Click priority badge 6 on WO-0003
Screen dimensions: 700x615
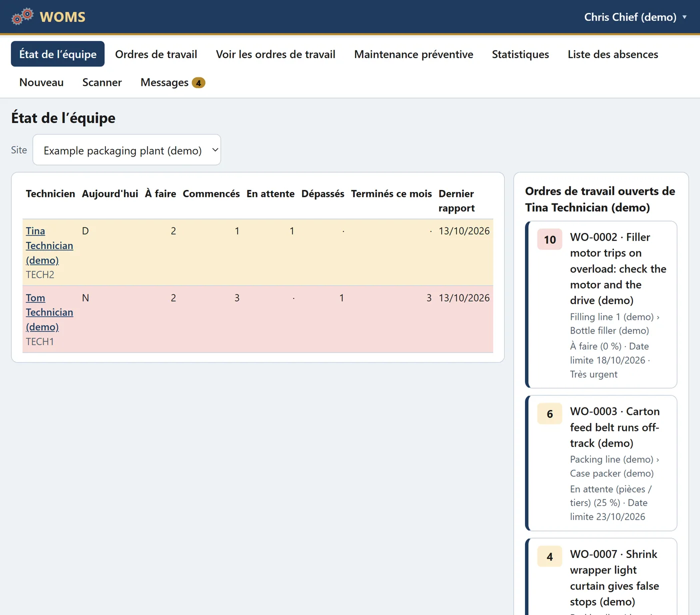click(550, 414)
